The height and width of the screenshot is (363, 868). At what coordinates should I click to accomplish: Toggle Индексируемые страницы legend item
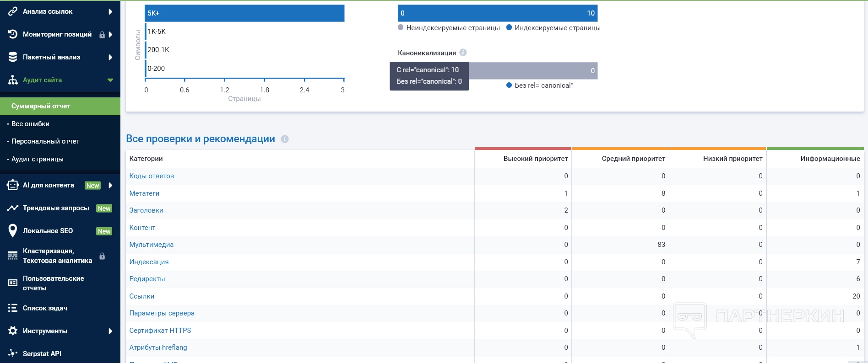553,28
